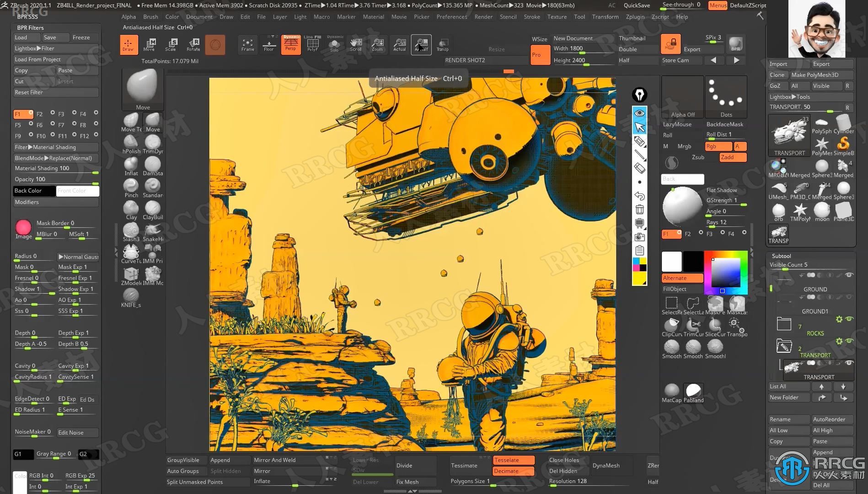
Task: Click the Make PolyMesh3D button
Action: 821,75
